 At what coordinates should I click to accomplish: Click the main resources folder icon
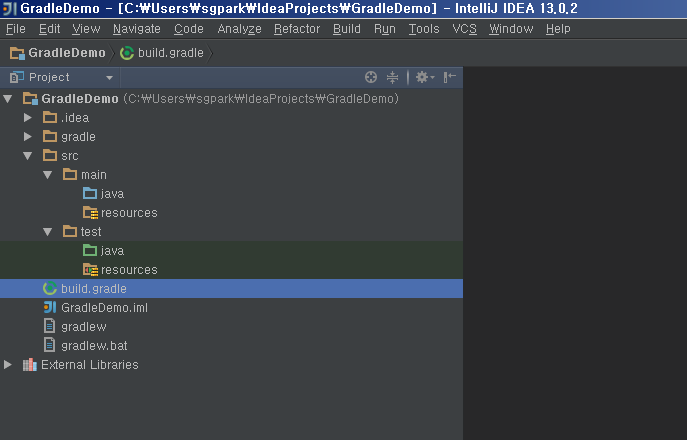pyautogui.click(x=90, y=213)
